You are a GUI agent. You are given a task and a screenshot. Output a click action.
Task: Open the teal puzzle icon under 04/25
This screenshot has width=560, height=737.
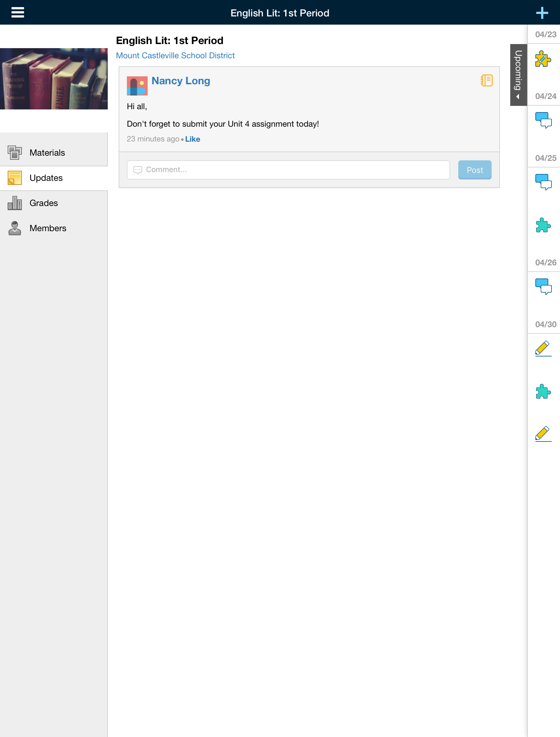(x=543, y=225)
